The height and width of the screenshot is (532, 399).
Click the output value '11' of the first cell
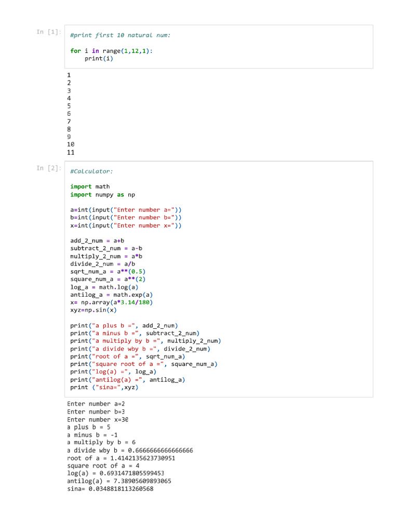pyautogui.click(x=71, y=152)
